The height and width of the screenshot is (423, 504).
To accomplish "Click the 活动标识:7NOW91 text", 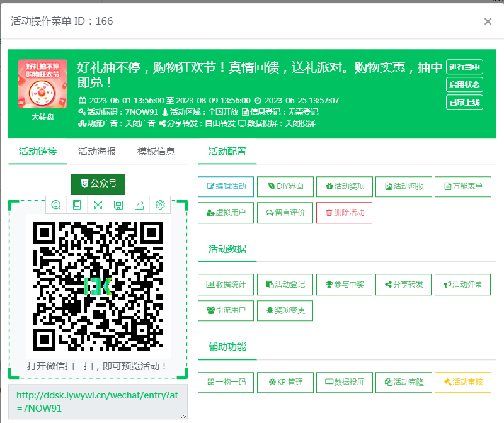I will [118, 112].
